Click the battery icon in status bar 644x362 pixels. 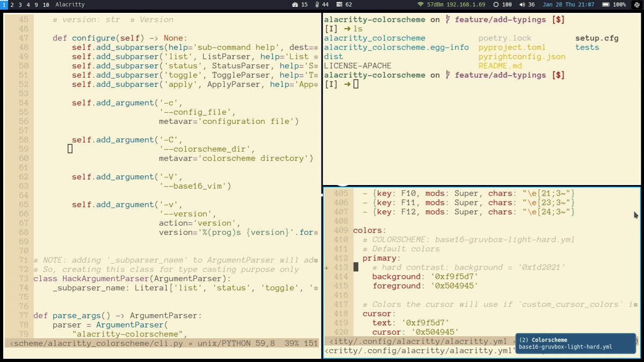pos(606,4)
